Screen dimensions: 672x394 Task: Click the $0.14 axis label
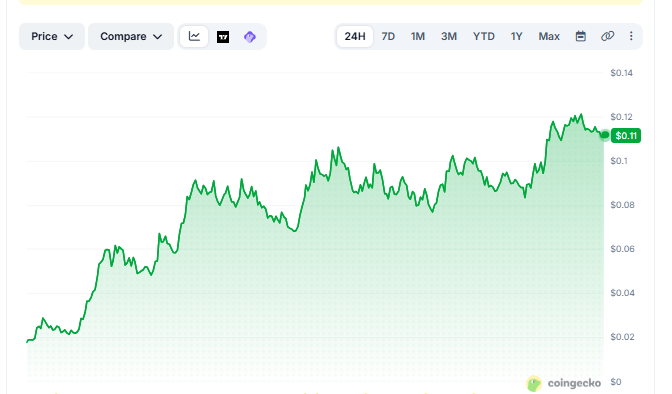coord(622,73)
